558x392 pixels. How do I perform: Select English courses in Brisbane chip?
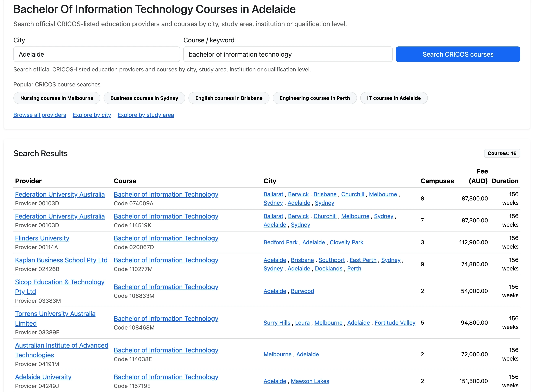[229, 98]
